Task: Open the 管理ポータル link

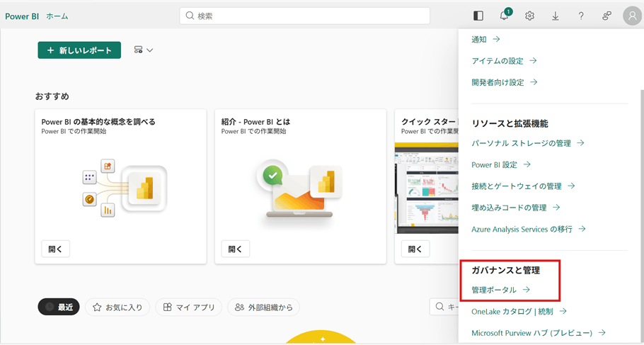Action: coord(500,290)
